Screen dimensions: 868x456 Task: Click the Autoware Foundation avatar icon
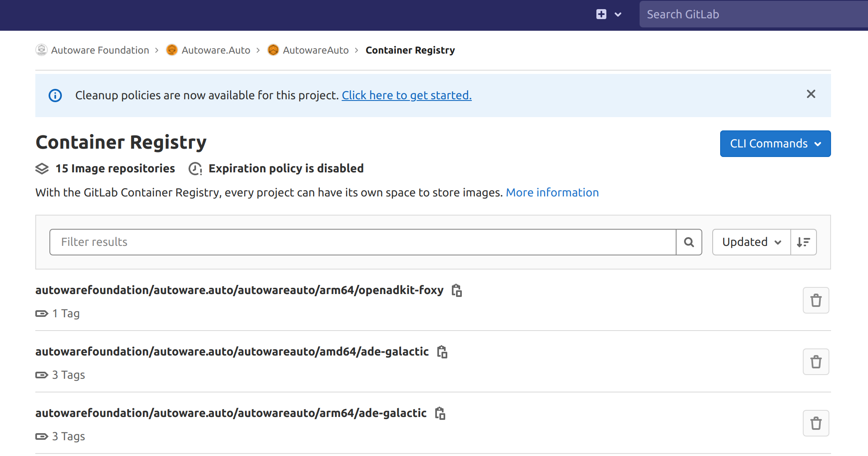click(42, 50)
